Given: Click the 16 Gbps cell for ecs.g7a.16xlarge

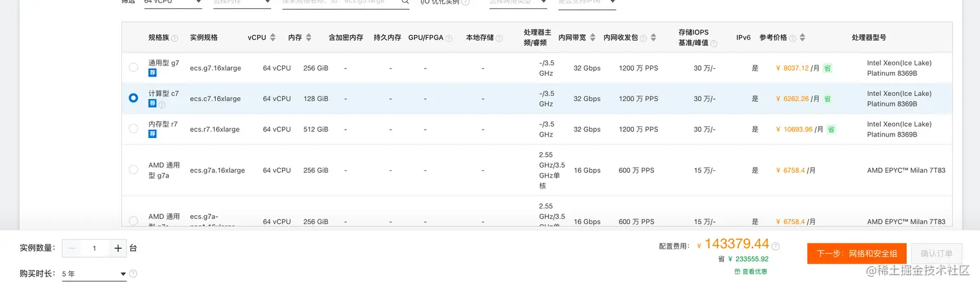Looking at the screenshot, I should [x=587, y=170].
